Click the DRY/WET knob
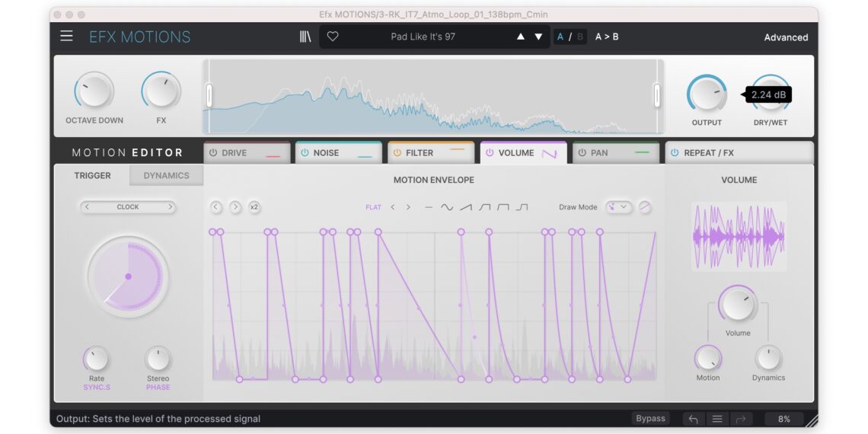868x434 pixels. pyautogui.click(x=770, y=94)
